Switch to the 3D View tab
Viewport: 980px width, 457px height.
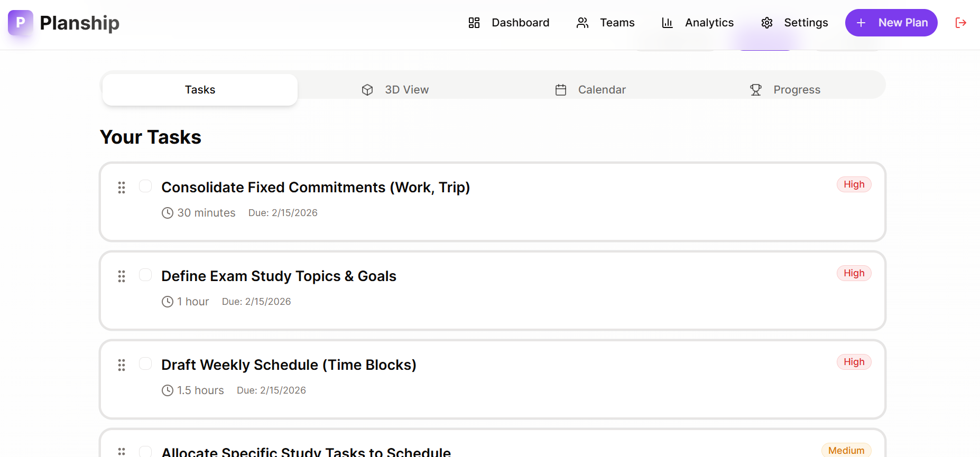pyautogui.click(x=395, y=90)
